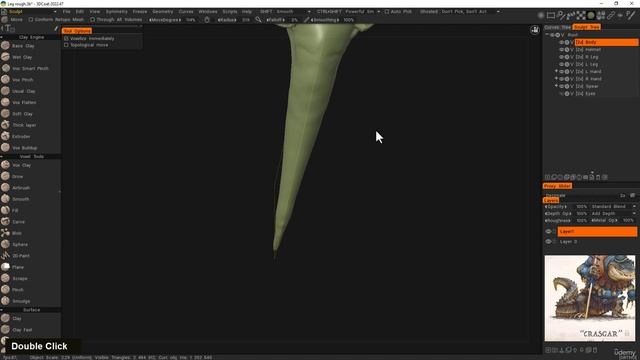Toggle visibility of Layer 0
Image resolution: width=640 pixels, height=360 pixels.
click(x=548, y=242)
